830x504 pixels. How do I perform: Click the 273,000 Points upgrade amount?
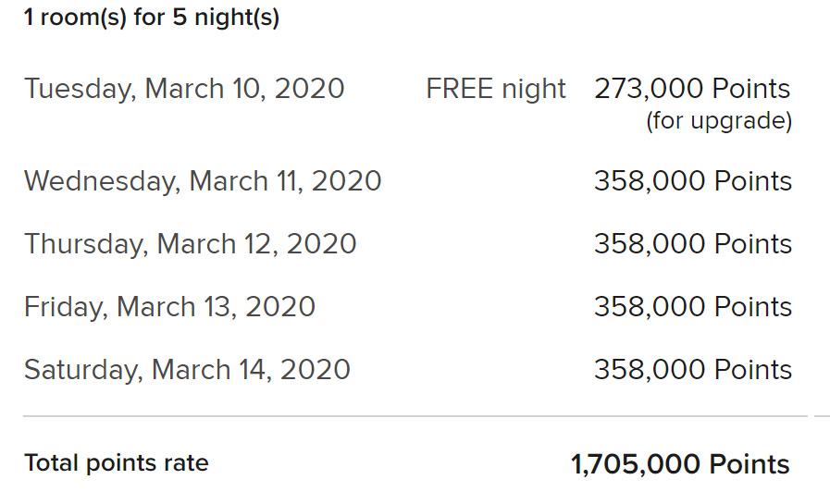692,89
